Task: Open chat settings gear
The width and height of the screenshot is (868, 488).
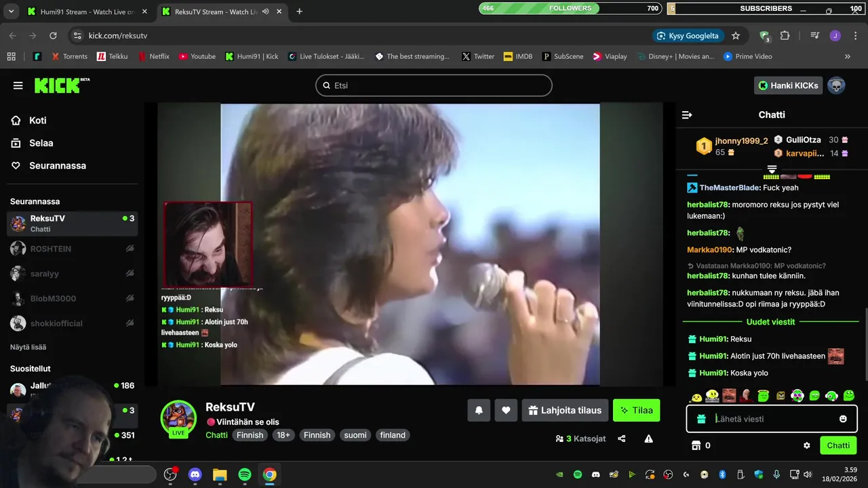Action: point(807,445)
